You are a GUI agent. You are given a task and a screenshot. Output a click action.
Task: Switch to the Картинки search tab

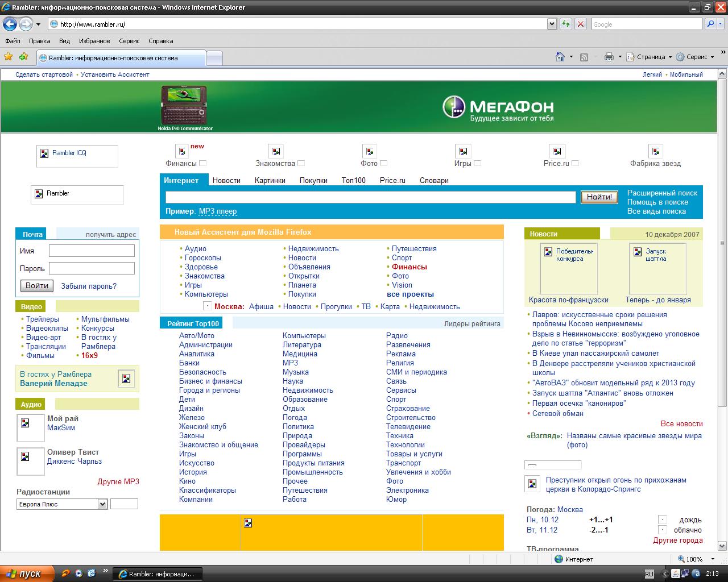tap(270, 180)
